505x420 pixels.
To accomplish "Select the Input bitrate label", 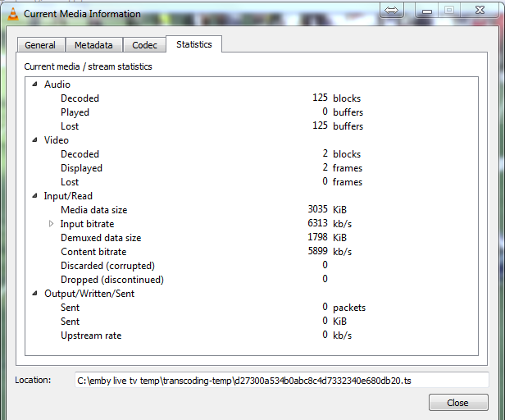I will coord(87,224).
